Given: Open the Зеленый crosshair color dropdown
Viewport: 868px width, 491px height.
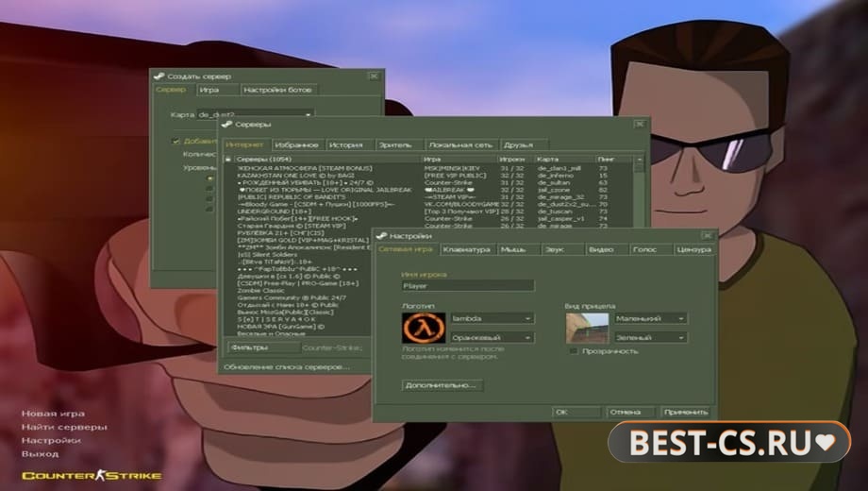Looking at the screenshot, I should [650, 337].
